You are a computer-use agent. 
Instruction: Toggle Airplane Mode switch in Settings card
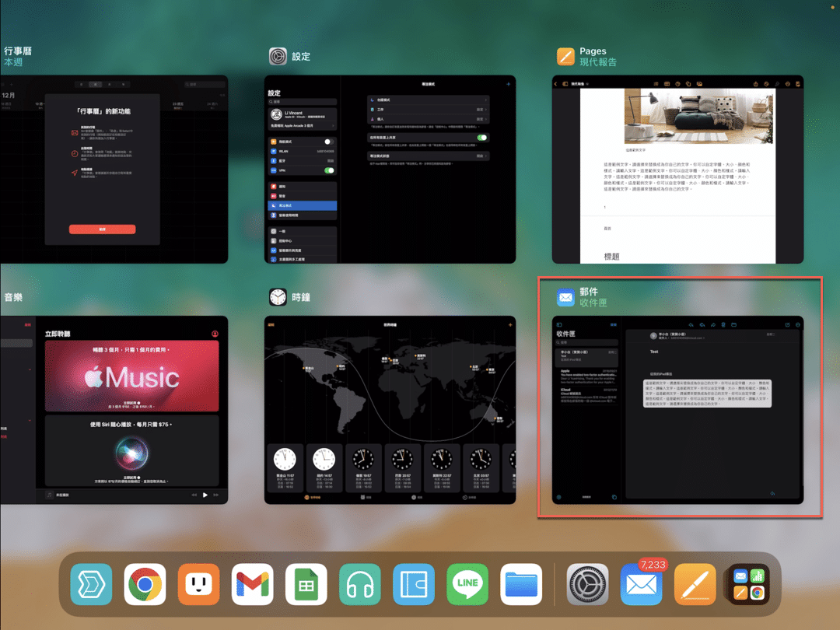[x=328, y=142]
